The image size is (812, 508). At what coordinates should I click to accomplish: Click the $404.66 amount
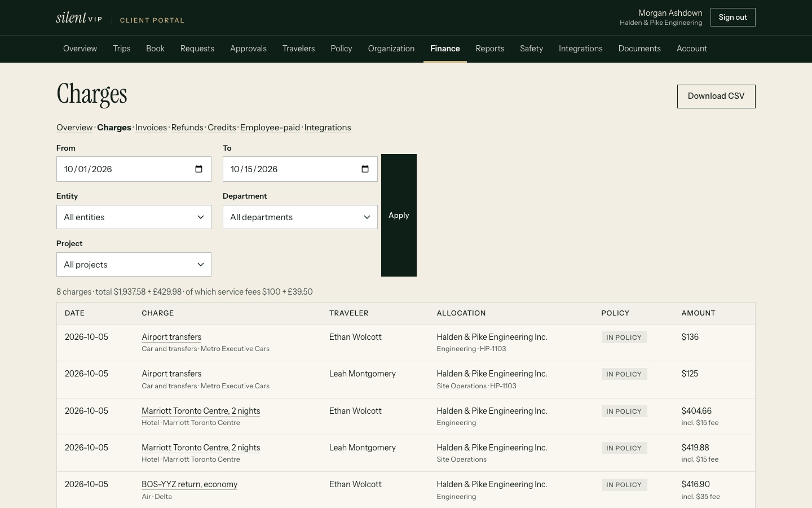pyautogui.click(x=696, y=411)
